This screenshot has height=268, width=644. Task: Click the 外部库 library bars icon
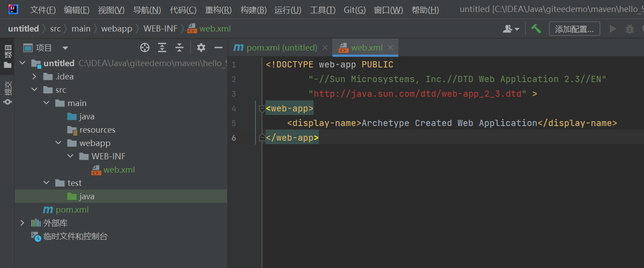click(x=36, y=223)
